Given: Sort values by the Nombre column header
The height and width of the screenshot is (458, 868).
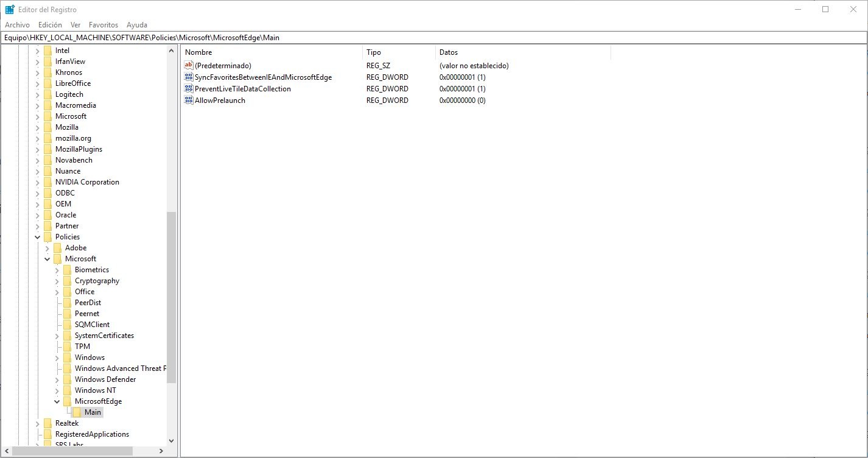Looking at the screenshot, I should click(x=272, y=52).
